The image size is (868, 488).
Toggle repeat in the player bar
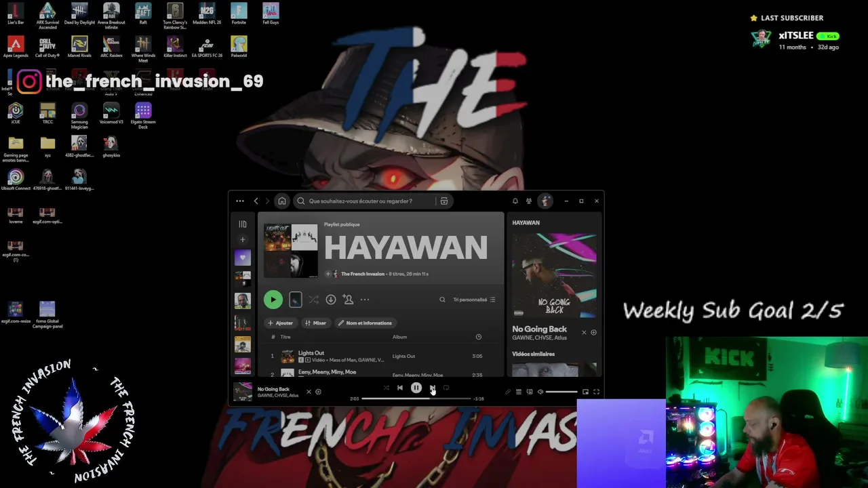[446, 388]
